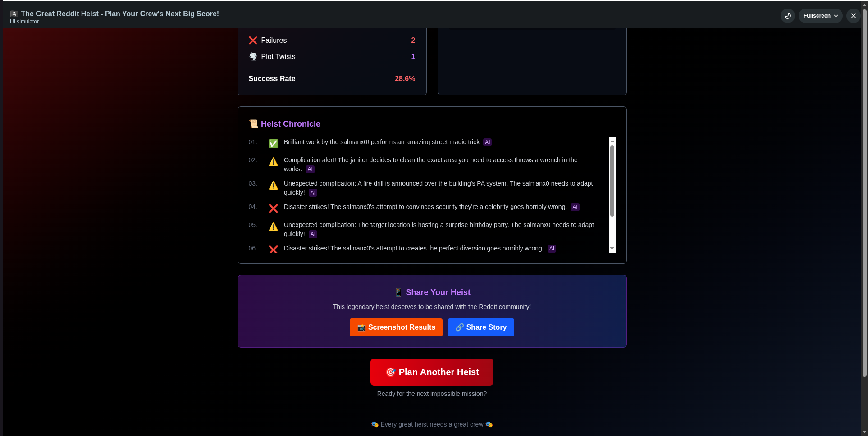Viewport: 868px width, 436px height.
Task: Click the warning icon on entry 02
Action: pos(273,162)
